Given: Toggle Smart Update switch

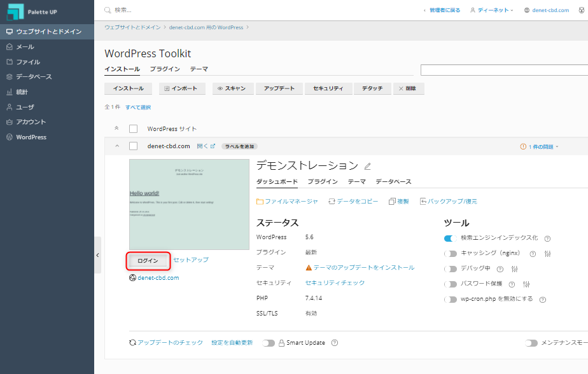Looking at the screenshot, I should coord(269,343).
